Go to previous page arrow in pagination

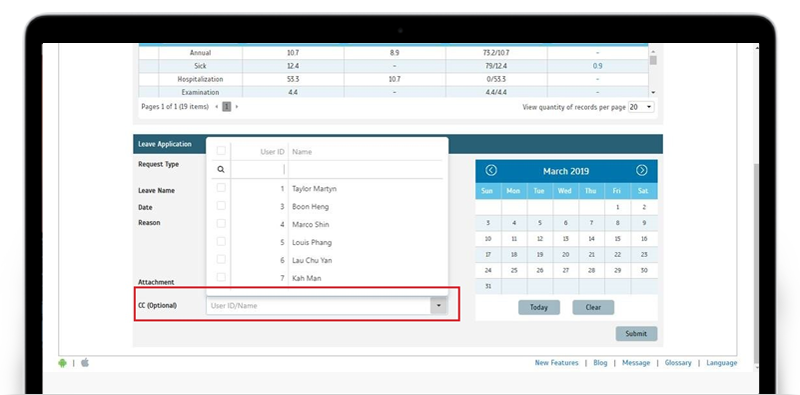(217, 107)
